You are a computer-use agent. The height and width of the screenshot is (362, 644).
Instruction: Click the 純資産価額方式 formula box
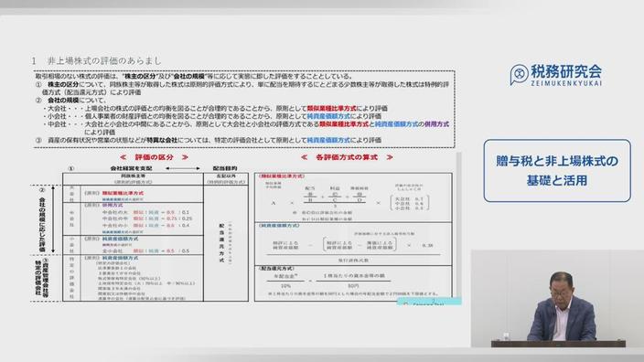[353, 244]
